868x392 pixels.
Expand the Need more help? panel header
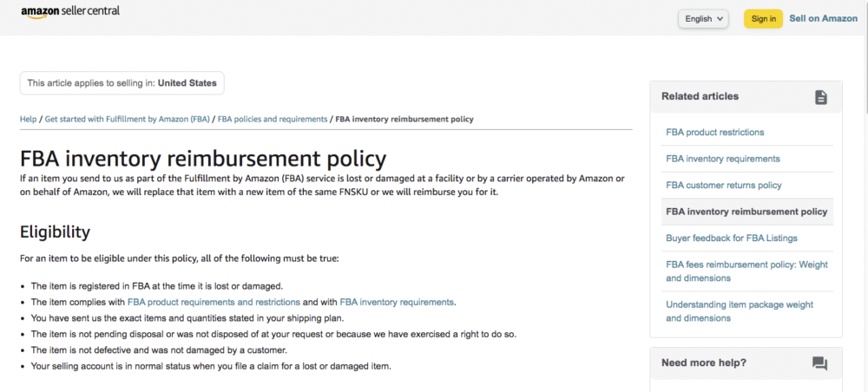[x=746, y=363]
